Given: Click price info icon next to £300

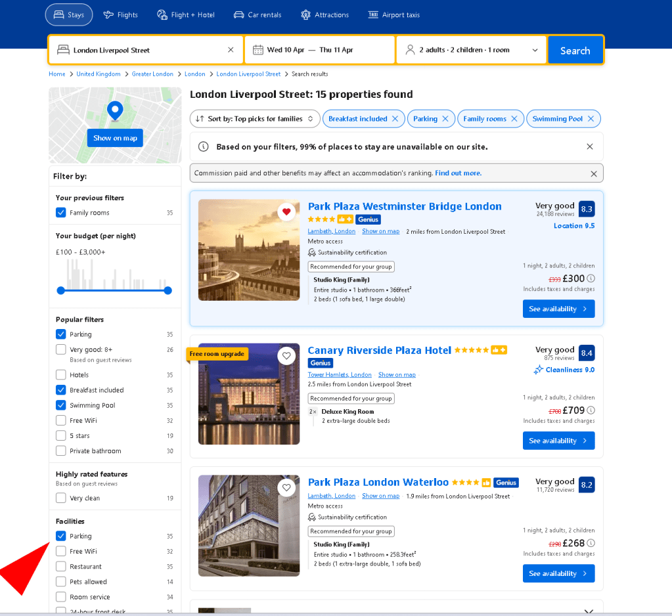Looking at the screenshot, I should point(591,278).
